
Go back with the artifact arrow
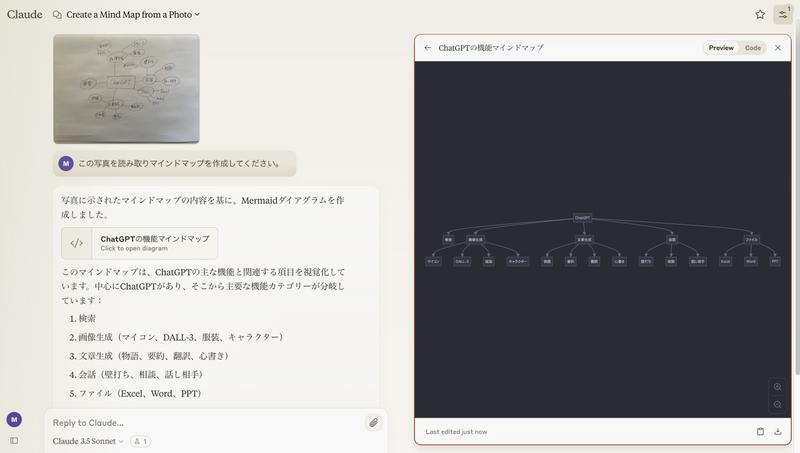[x=428, y=47]
